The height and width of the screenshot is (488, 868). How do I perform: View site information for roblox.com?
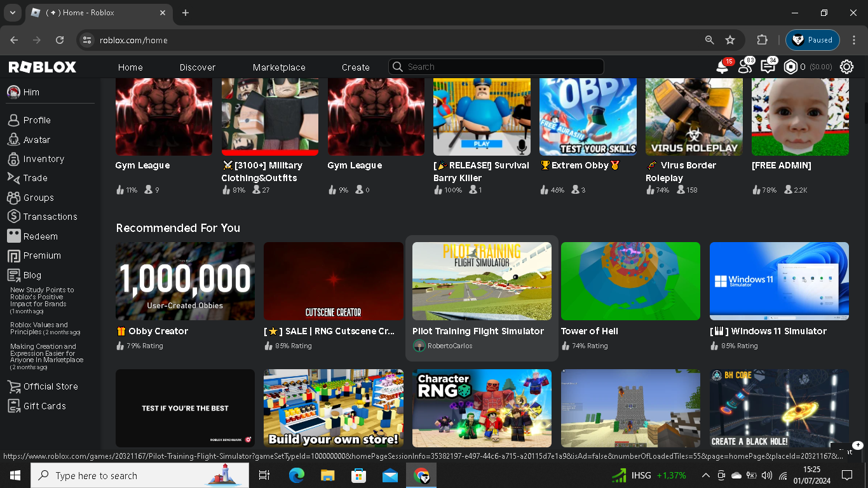pyautogui.click(x=88, y=40)
